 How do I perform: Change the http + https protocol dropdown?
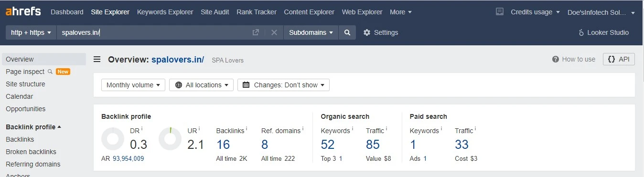(31, 32)
